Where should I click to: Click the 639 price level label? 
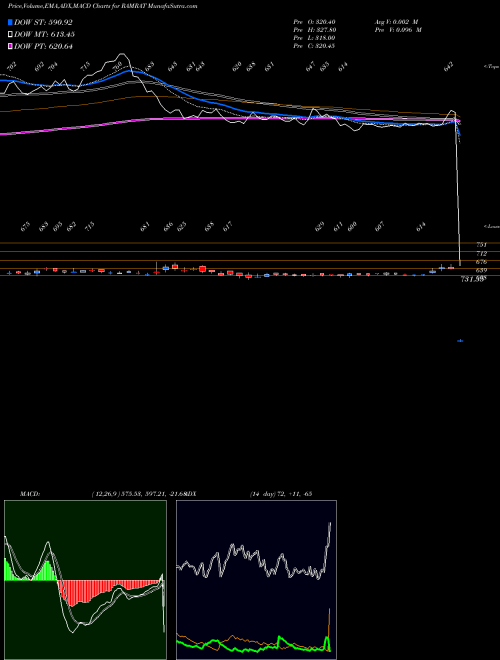[x=481, y=270]
